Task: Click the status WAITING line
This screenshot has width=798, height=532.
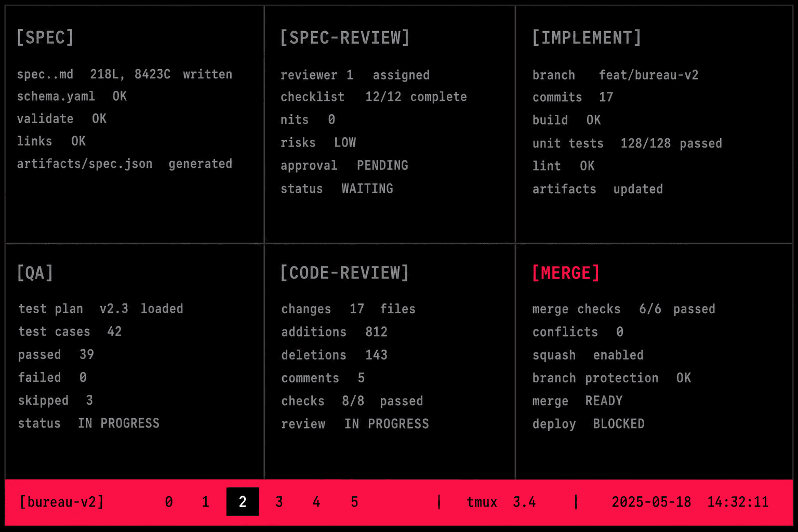Action: pyautogui.click(x=337, y=189)
